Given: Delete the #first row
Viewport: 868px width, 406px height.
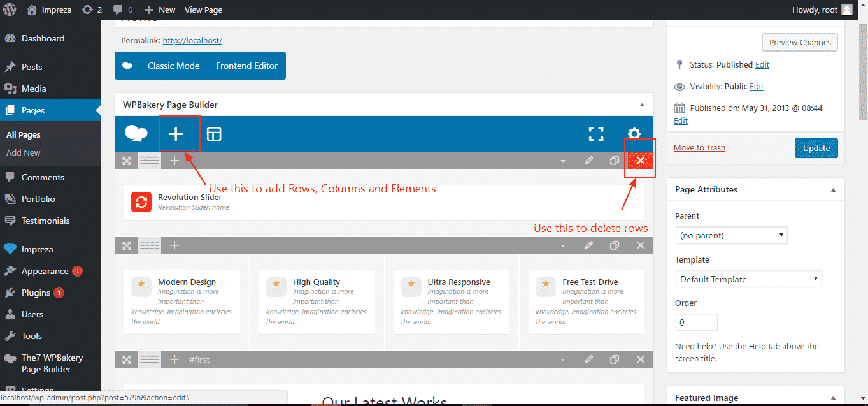Looking at the screenshot, I should click(641, 359).
